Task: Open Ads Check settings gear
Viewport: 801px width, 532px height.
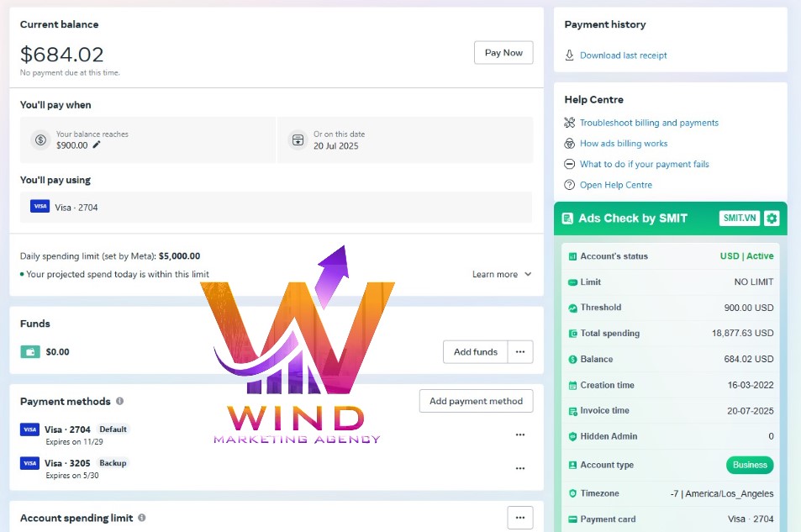Action: point(772,219)
